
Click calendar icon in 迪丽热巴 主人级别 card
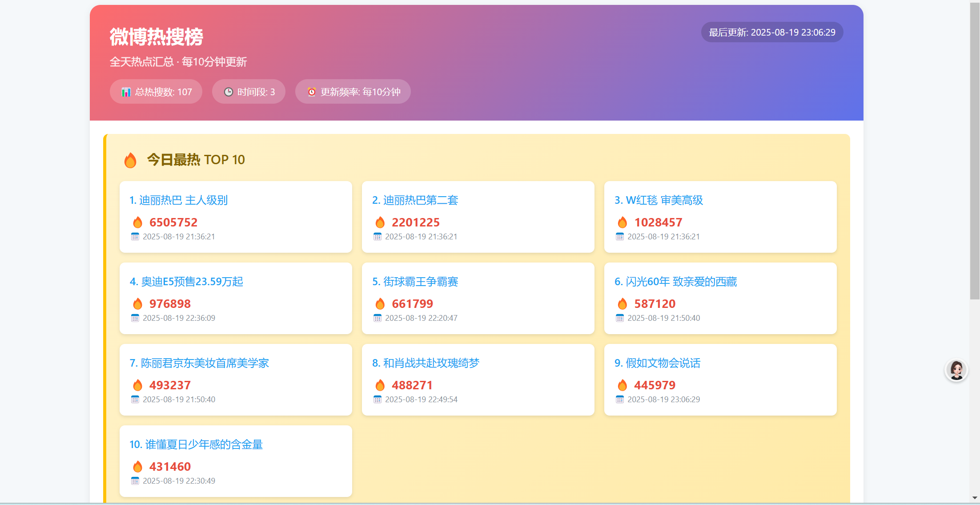pyautogui.click(x=135, y=237)
